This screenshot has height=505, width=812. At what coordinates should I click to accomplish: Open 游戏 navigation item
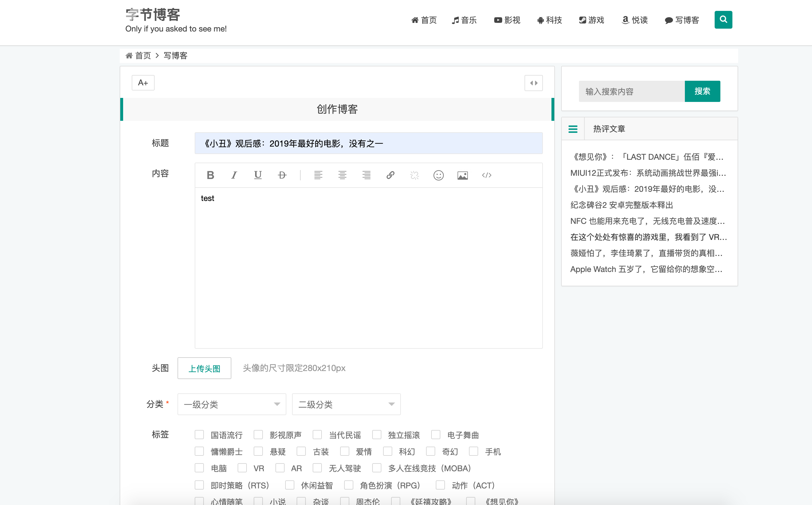pyautogui.click(x=592, y=20)
